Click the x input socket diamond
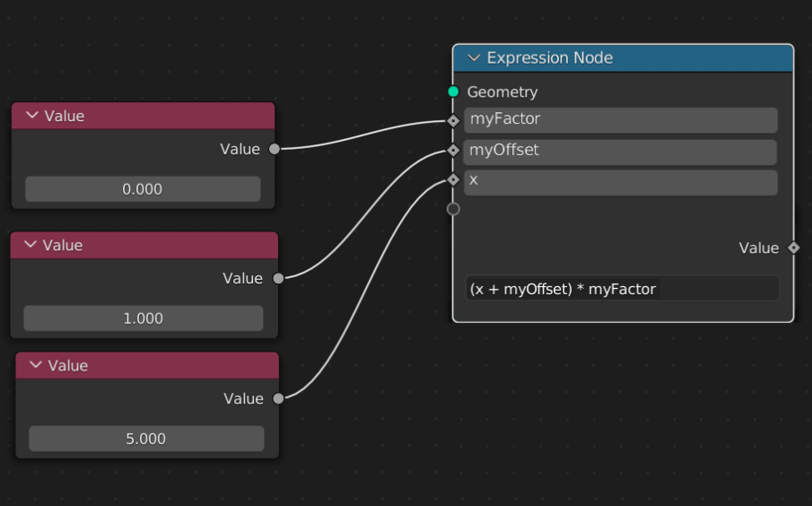The width and height of the screenshot is (812, 506). point(453,179)
